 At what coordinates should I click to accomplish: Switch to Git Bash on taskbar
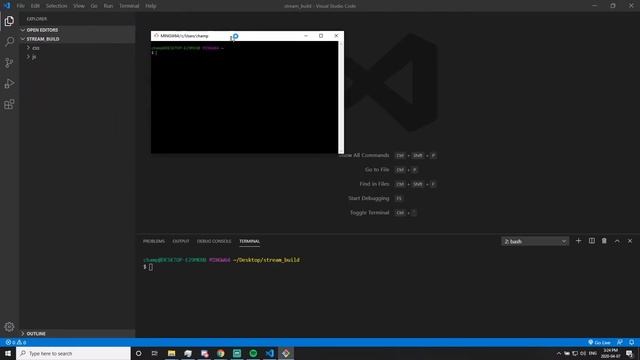(x=286, y=353)
